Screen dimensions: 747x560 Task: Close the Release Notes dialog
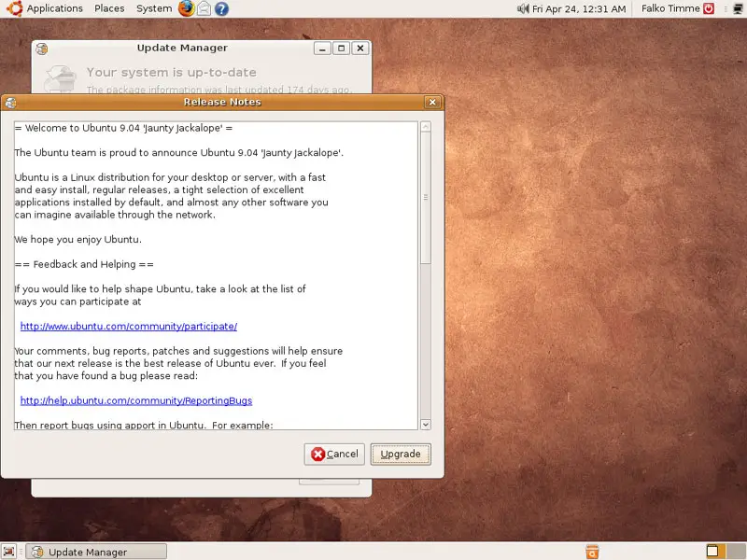point(432,102)
